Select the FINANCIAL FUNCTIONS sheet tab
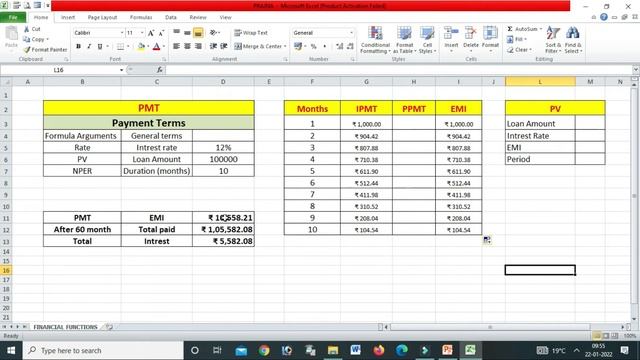The width and height of the screenshot is (640, 360). [x=65, y=327]
